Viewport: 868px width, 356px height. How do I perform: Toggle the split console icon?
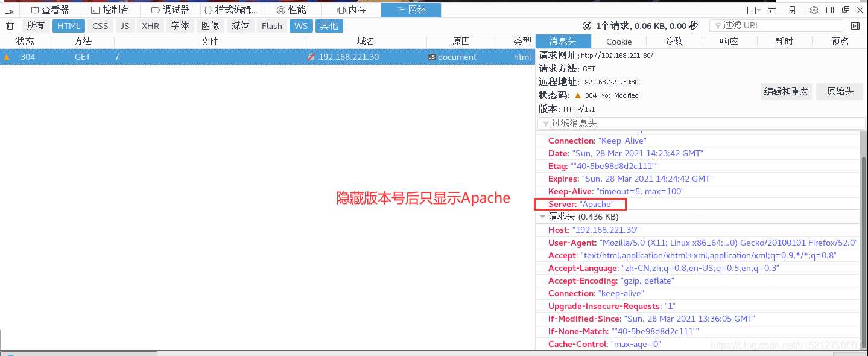coord(772,10)
